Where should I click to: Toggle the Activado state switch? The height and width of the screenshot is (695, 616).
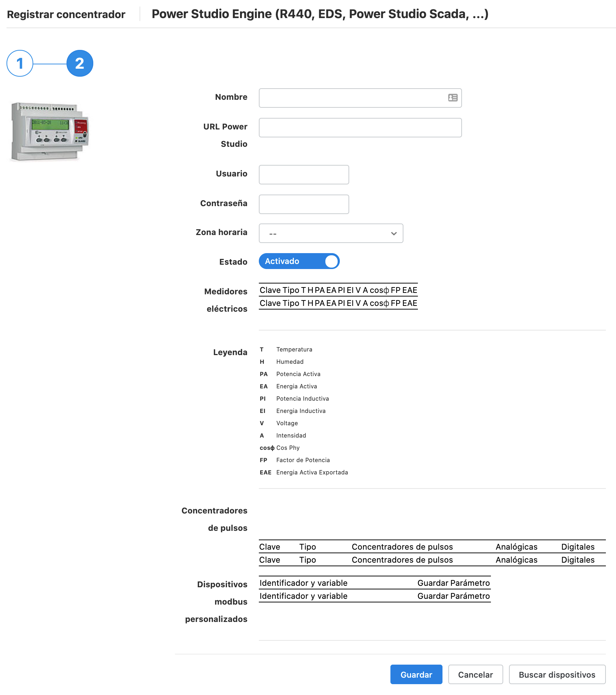pos(299,261)
